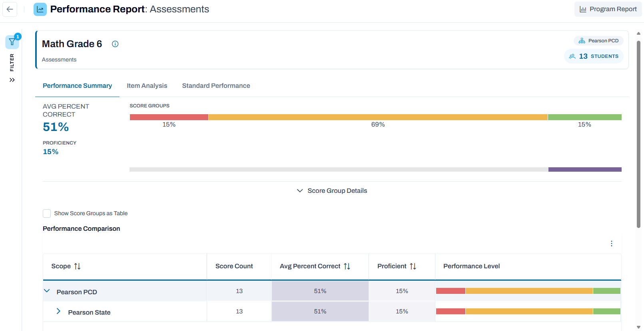Switch to the Item Analysis tab
Screen dimensions: 644x331
[147, 86]
